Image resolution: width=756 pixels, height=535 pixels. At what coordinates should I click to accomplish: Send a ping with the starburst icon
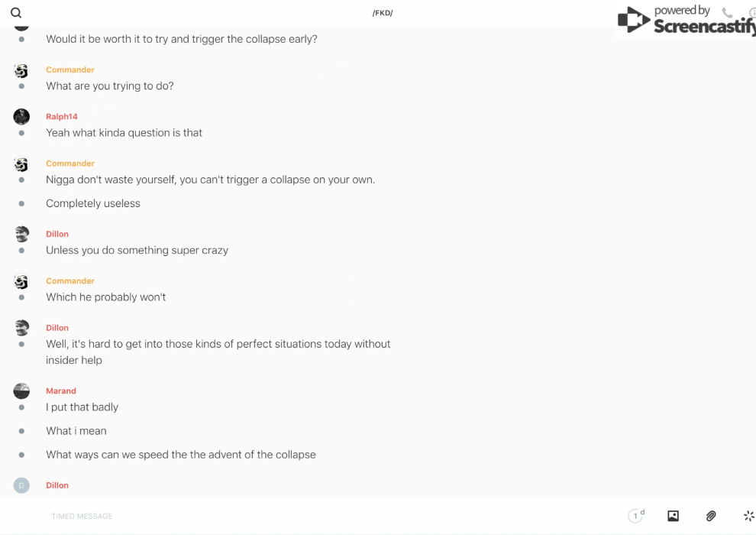click(748, 516)
